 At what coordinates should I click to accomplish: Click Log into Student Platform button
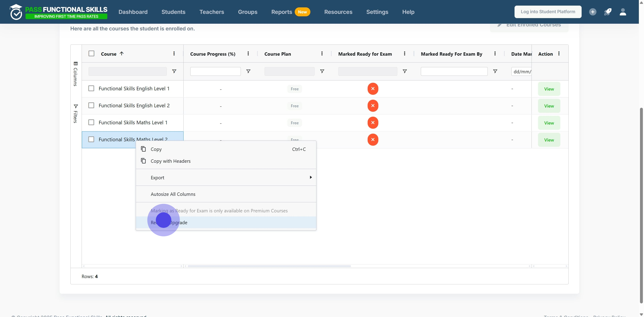point(548,12)
